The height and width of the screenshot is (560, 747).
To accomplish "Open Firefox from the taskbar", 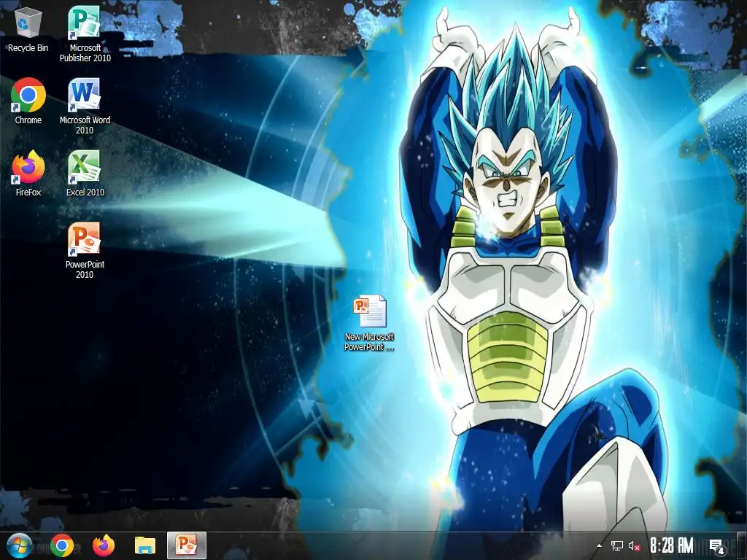I will pos(104,545).
